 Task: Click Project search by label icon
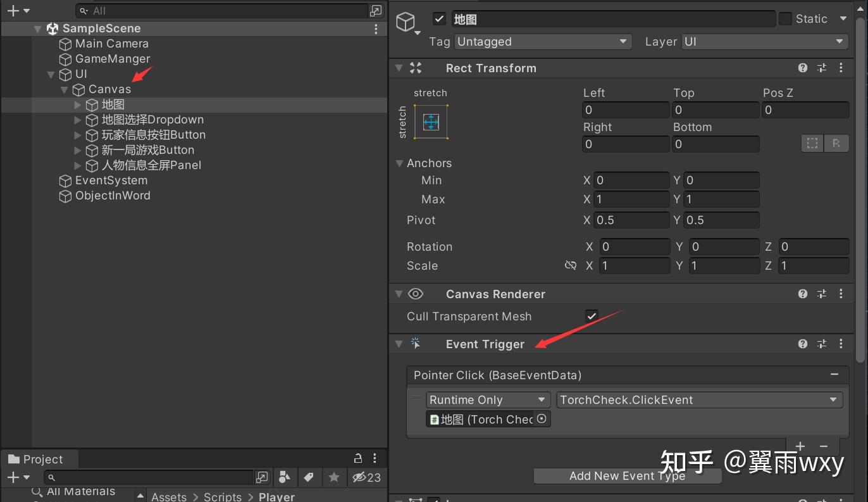click(308, 477)
